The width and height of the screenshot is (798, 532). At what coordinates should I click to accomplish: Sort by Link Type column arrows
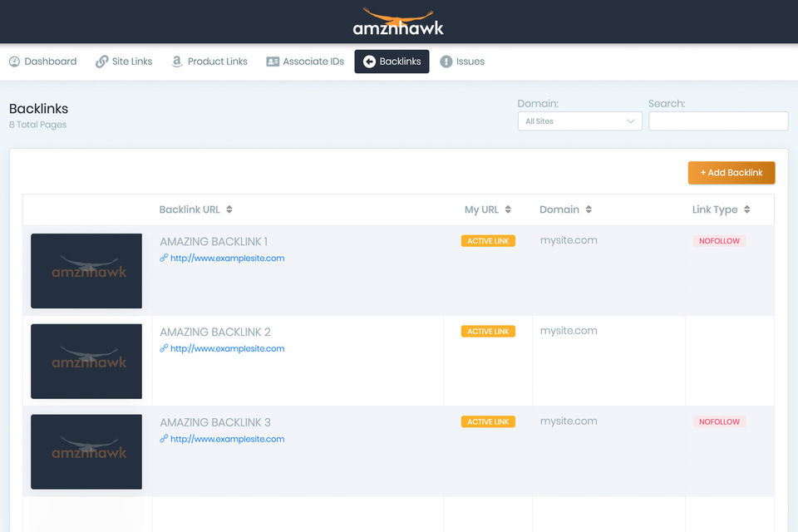[x=746, y=209]
